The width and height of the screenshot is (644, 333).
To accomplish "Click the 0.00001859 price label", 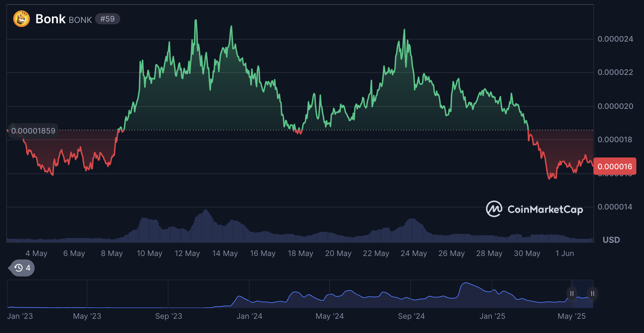I will 33,131.
